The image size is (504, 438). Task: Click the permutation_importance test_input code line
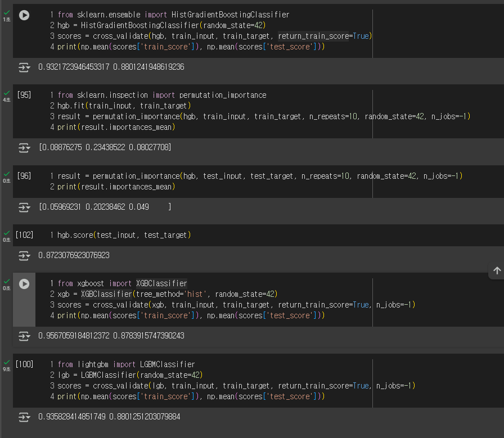click(x=260, y=176)
